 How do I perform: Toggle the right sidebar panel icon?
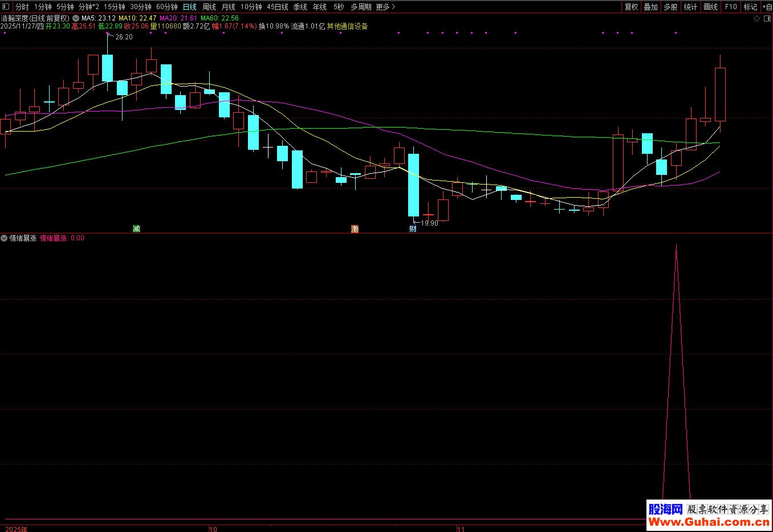click(767, 18)
